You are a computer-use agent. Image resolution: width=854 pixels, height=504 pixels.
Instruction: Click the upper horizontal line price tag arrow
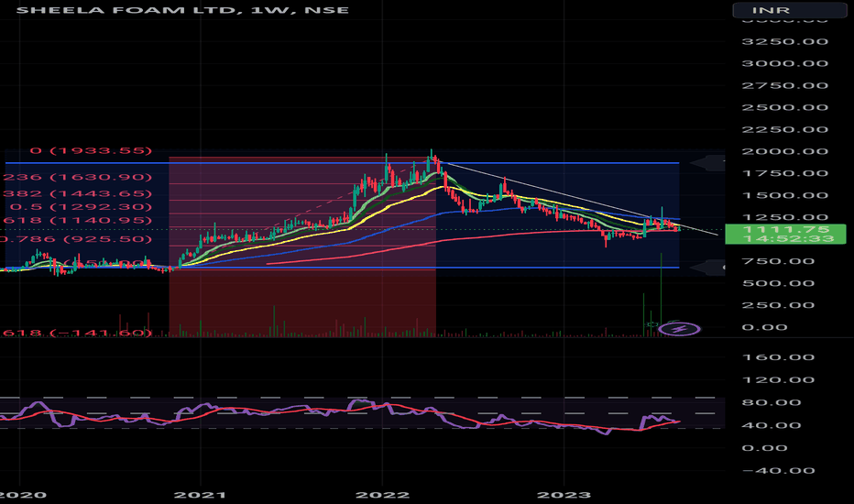pos(707,162)
